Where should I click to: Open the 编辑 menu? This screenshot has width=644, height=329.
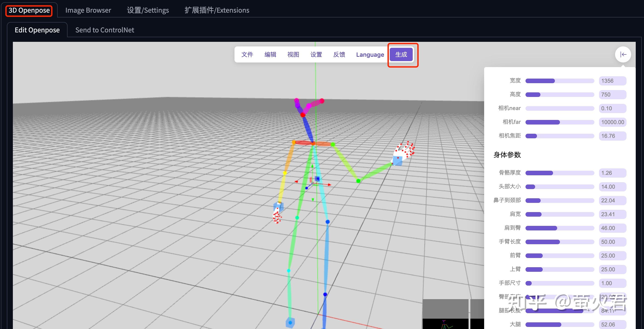click(x=270, y=54)
